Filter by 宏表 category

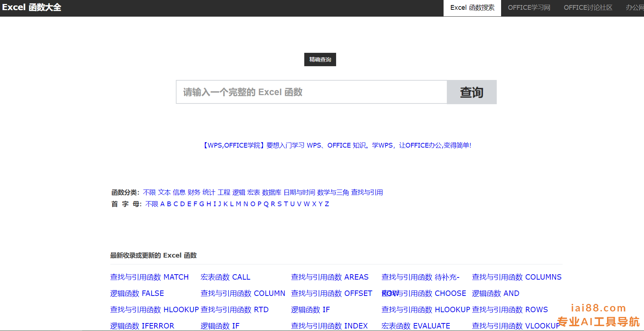click(254, 192)
